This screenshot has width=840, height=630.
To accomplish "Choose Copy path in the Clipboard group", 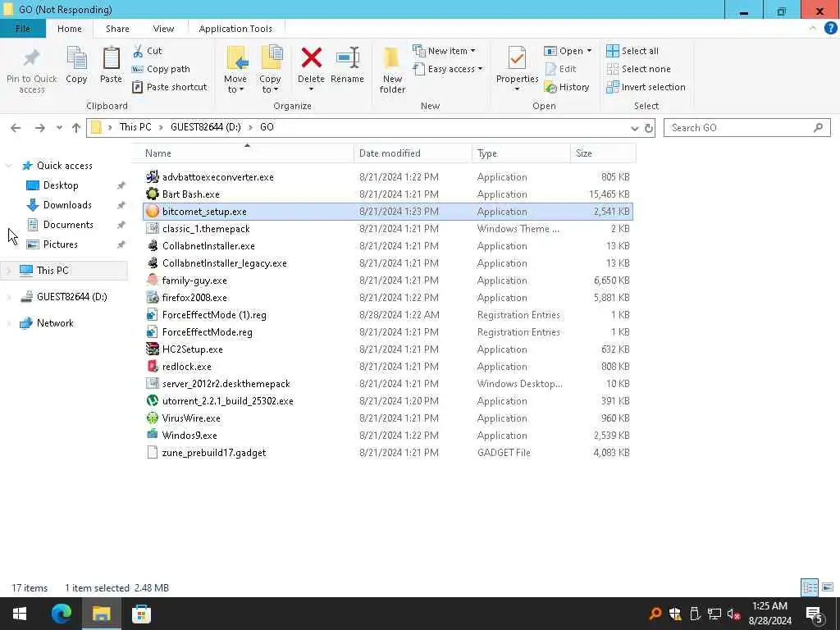I will [162, 69].
